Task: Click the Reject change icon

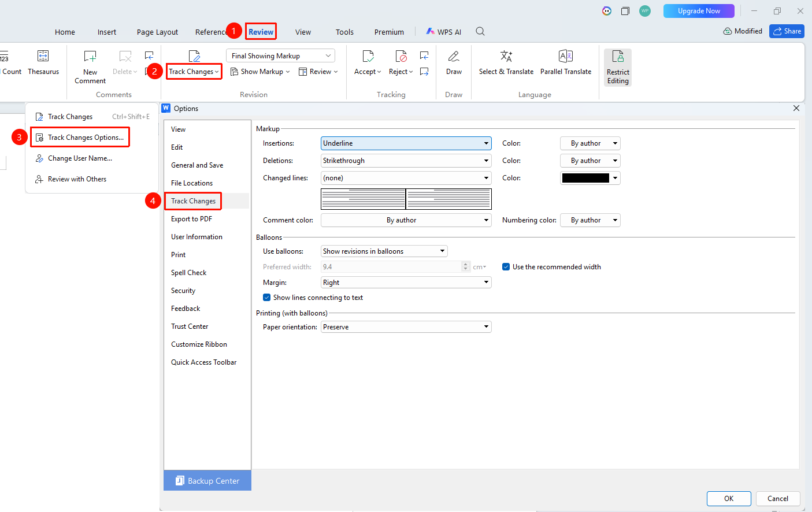Action: [401, 56]
